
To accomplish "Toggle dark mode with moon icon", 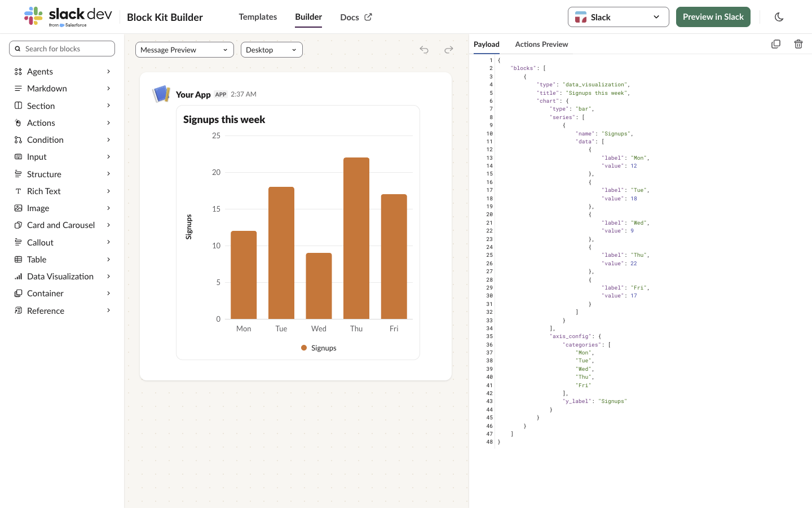I will pyautogui.click(x=779, y=17).
